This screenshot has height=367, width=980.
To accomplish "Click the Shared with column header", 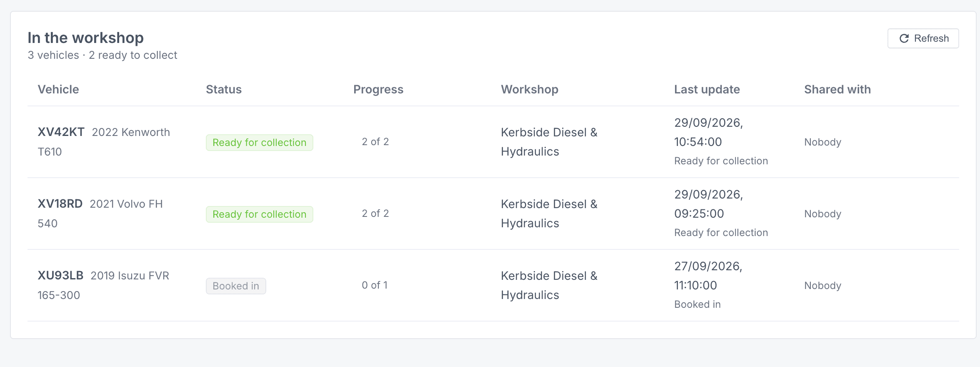I will [837, 89].
